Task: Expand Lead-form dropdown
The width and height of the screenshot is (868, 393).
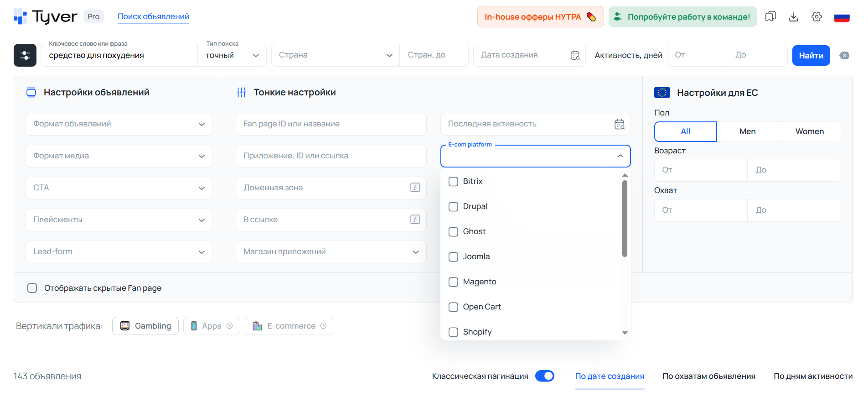Action: (x=119, y=252)
